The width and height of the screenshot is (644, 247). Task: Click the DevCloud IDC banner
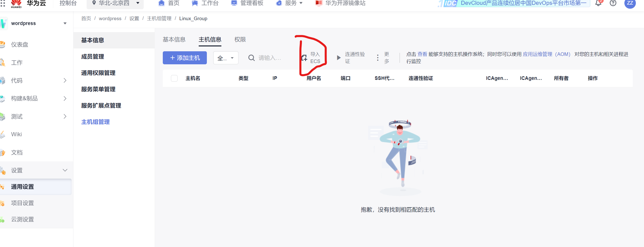click(x=514, y=3)
